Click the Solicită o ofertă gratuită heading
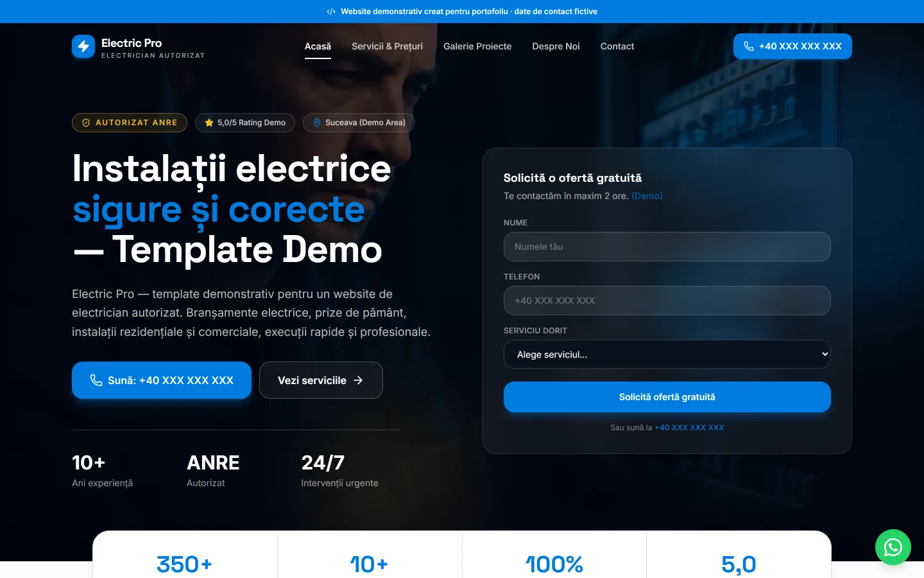924x578 pixels. click(x=572, y=178)
